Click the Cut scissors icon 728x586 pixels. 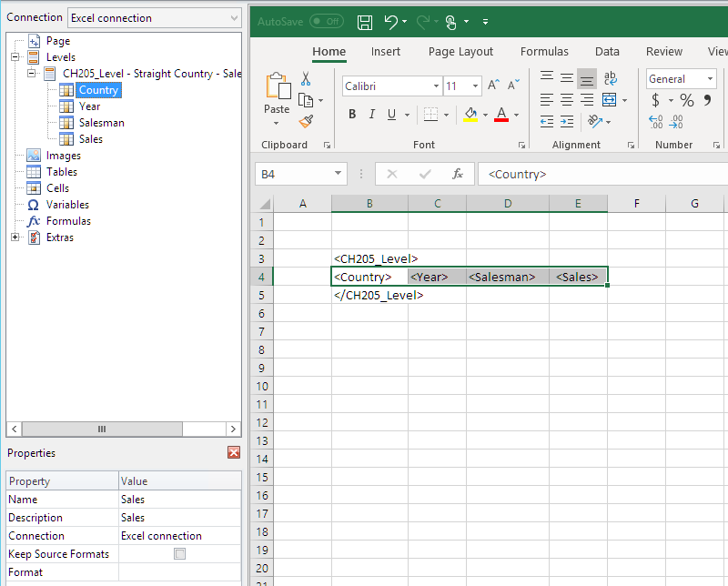point(306,79)
